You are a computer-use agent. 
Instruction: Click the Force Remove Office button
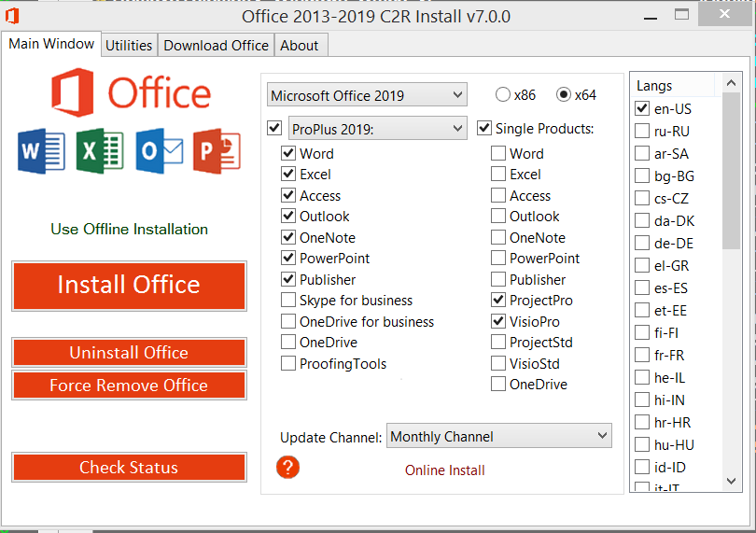click(x=129, y=386)
